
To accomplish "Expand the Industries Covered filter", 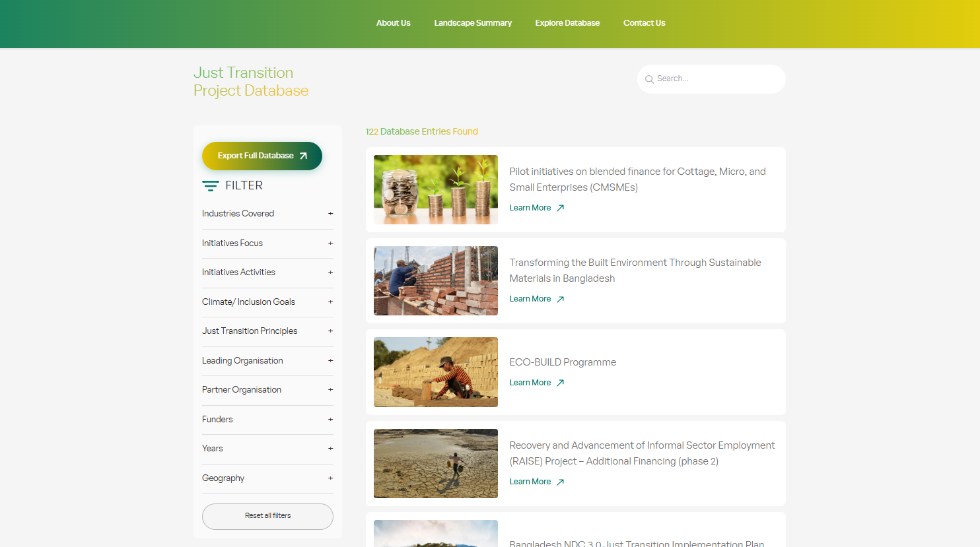I will tap(267, 214).
